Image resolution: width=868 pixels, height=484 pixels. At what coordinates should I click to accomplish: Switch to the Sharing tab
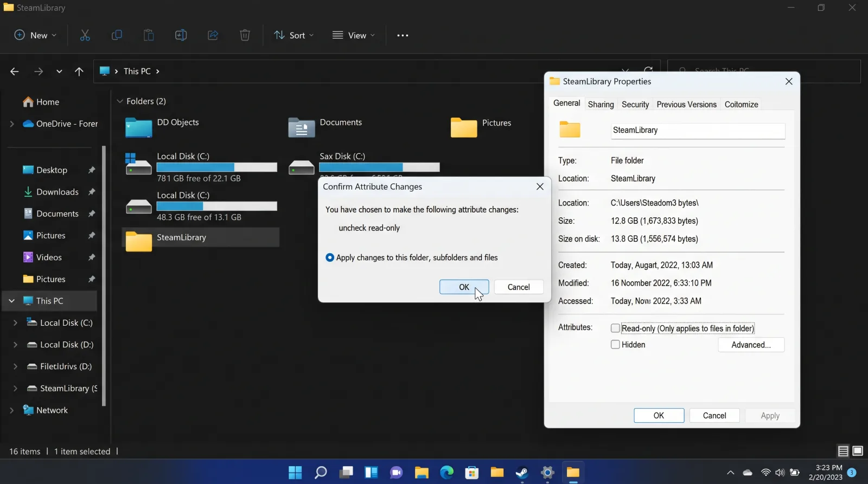[x=601, y=105]
